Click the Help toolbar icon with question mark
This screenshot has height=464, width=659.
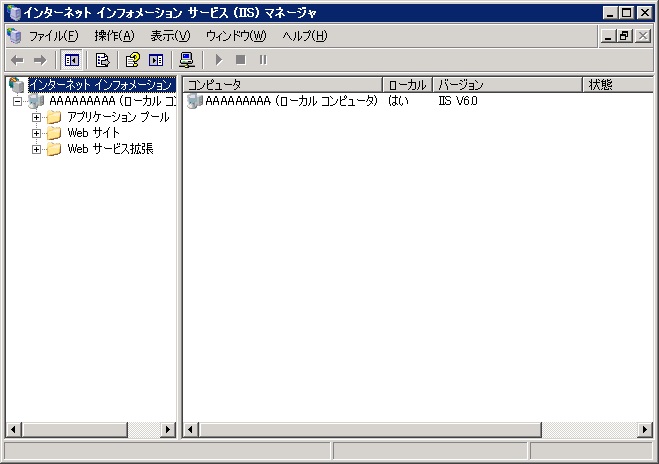tap(132, 60)
